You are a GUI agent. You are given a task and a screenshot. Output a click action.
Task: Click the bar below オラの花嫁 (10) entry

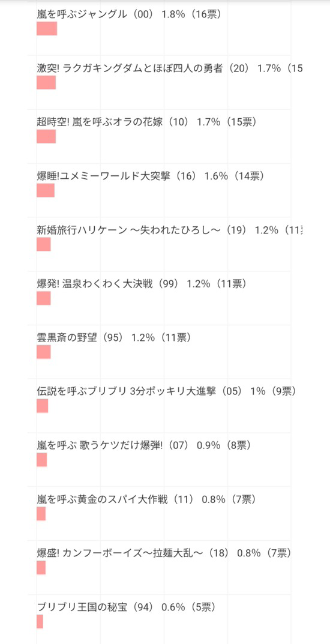[46, 136]
